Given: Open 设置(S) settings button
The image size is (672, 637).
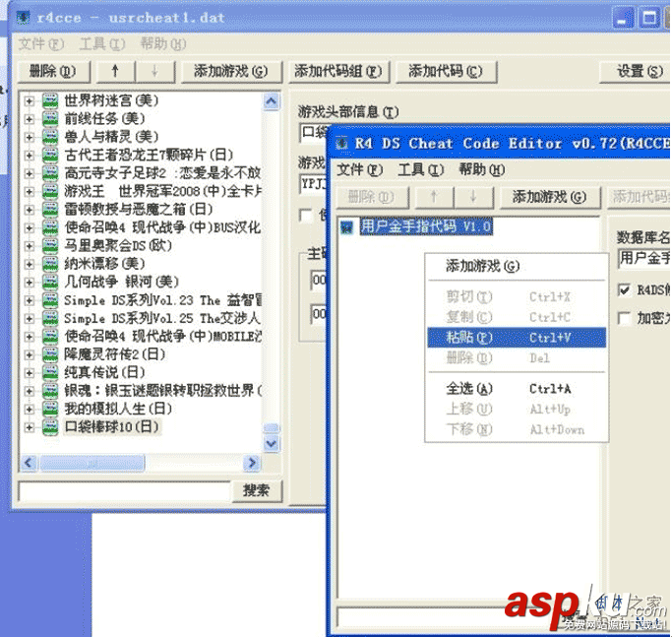Looking at the screenshot, I should click(638, 71).
